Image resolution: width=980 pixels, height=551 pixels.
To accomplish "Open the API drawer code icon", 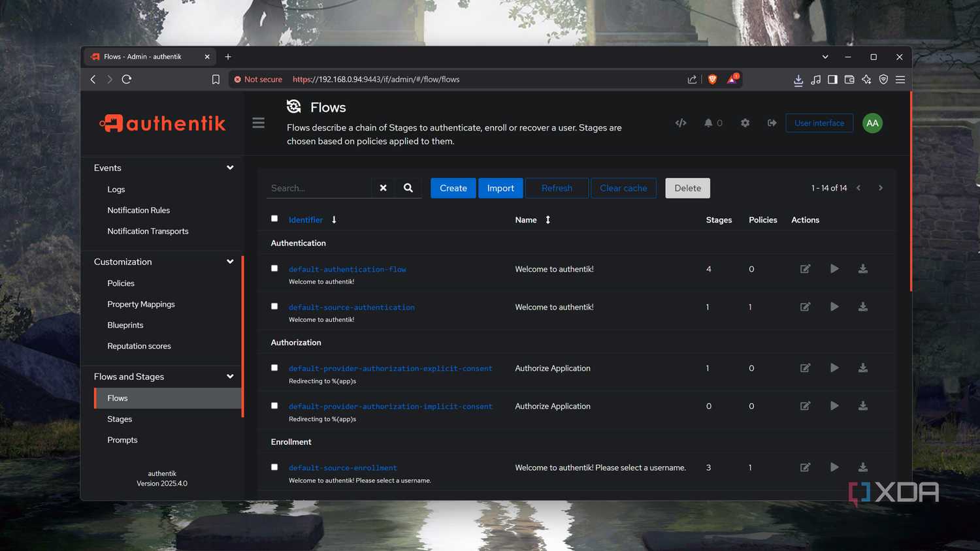I will [x=681, y=123].
